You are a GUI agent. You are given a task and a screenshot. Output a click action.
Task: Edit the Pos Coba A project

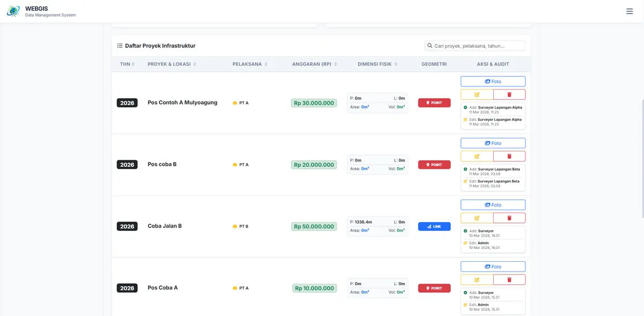[x=477, y=280]
